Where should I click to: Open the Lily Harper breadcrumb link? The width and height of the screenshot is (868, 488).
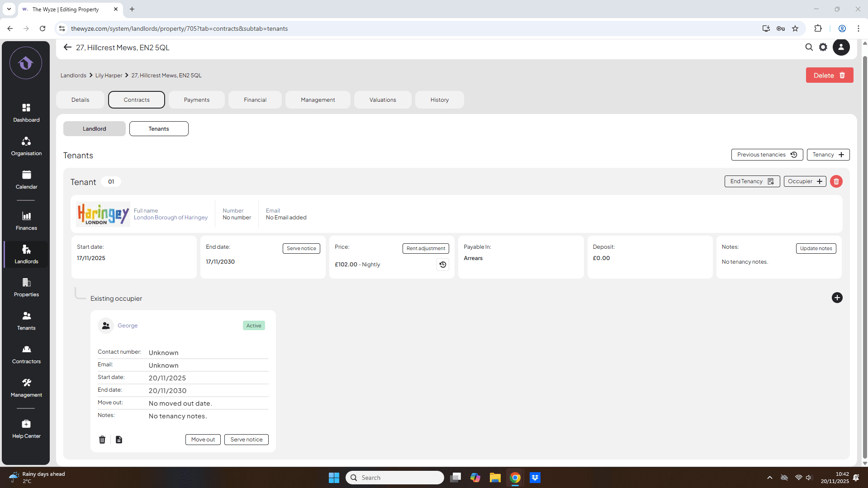coord(109,76)
